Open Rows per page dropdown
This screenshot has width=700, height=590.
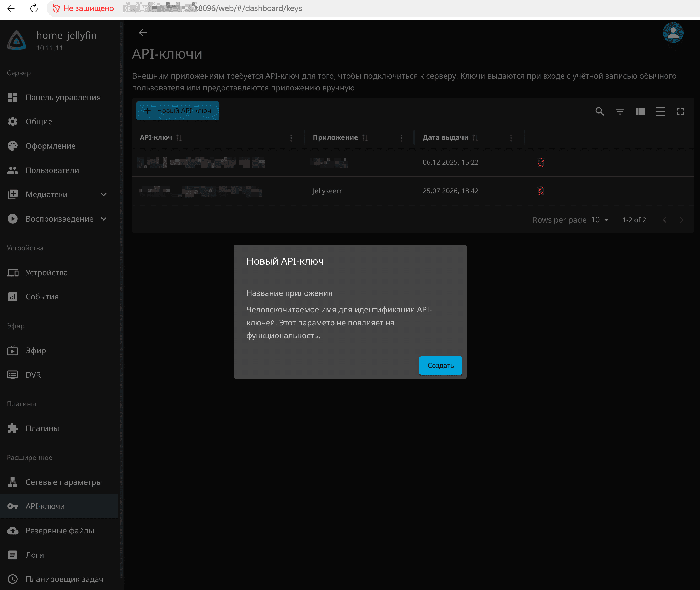click(x=600, y=220)
